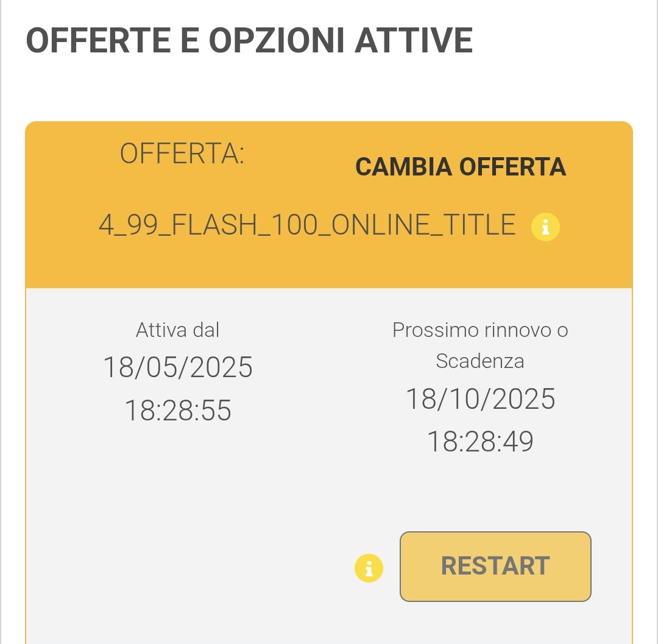Viewport: 658px width, 644px height.
Task: Select the renewal time 18:28:49
Action: pyautogui.click(x=480, y=441)
